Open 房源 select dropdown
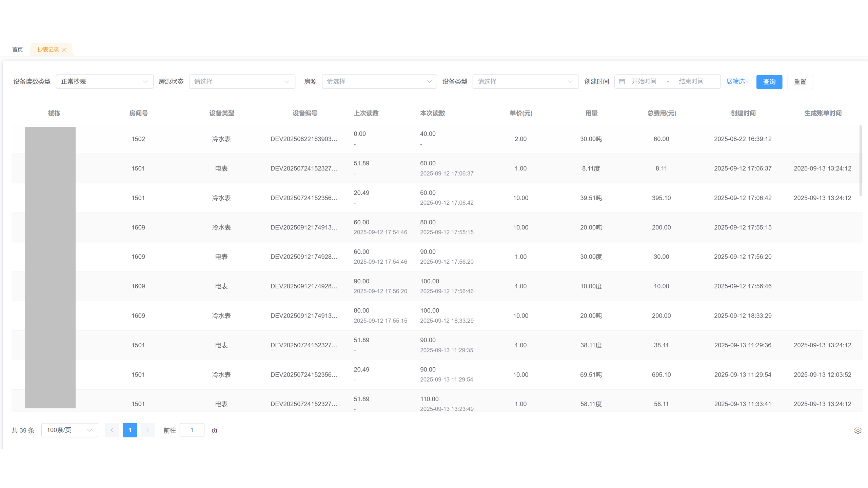The image size is (868, 488). point(379,82)
